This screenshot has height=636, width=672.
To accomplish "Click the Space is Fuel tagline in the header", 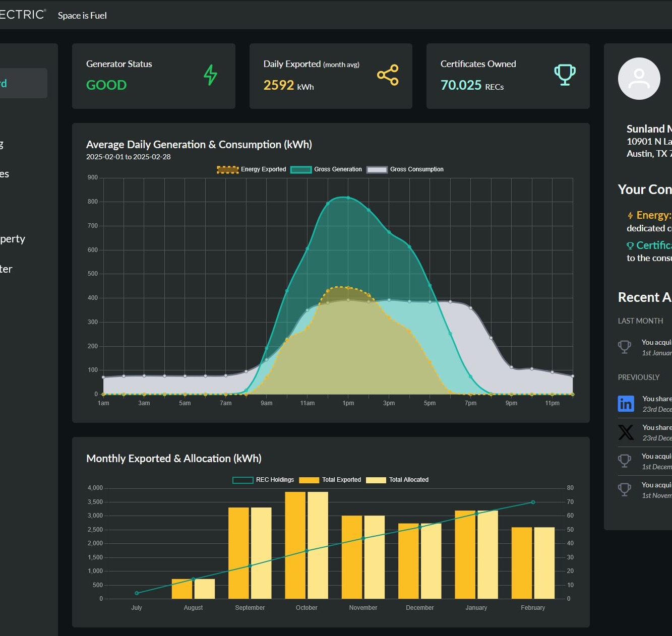I will [x=82, y=16].
